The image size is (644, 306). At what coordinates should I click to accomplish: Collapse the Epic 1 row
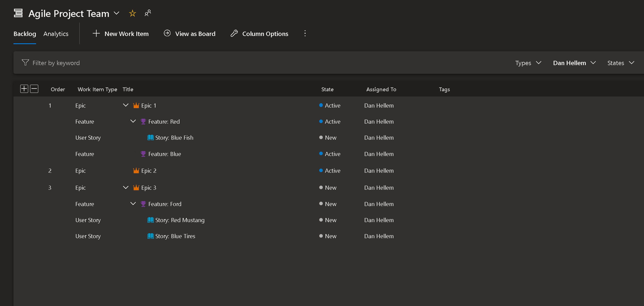(x=126, y=105)
